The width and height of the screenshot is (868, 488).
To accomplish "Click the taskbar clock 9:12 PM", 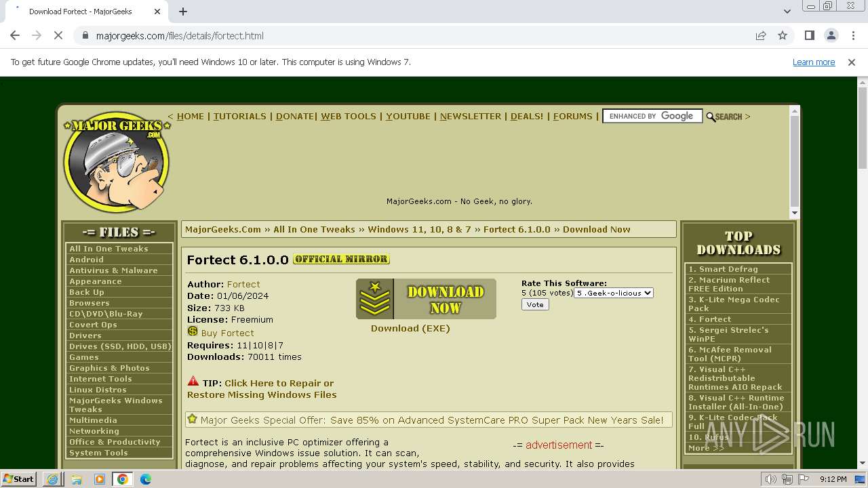I will [x=833, y=479].
